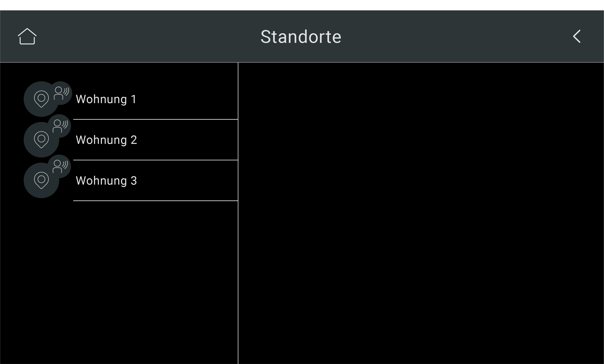Choose the Wohnung 3 location entry label
The height and width of the screenshot is (364, 604).
click(106, 181)
